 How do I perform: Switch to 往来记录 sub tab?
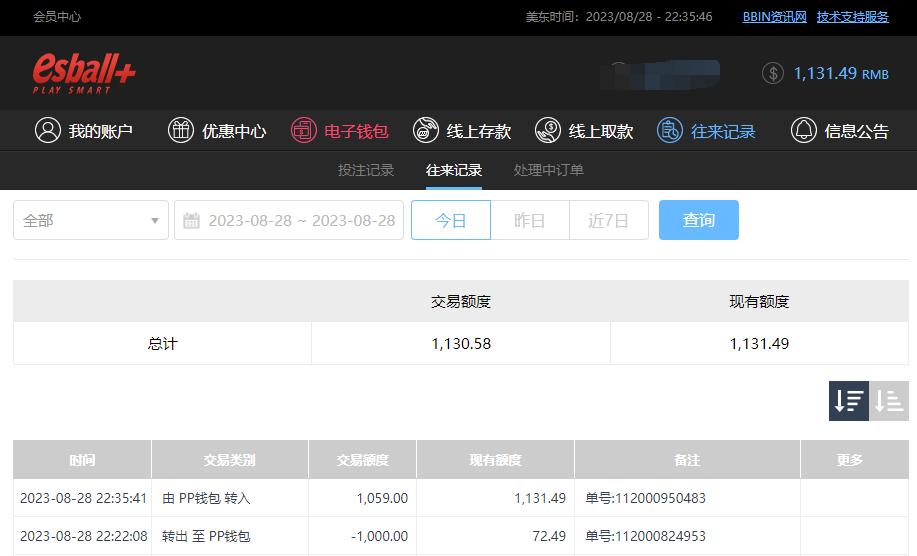tap(454, 170)
